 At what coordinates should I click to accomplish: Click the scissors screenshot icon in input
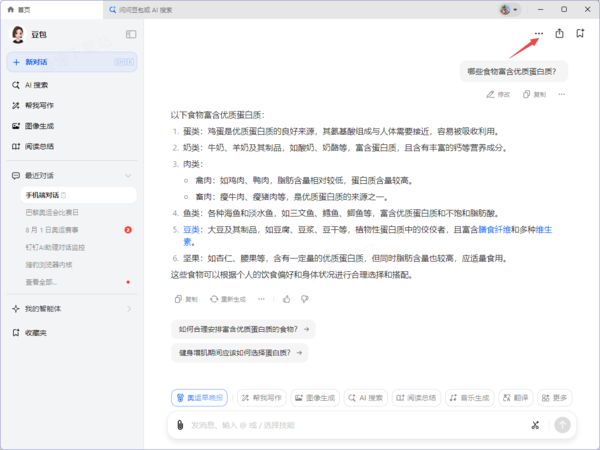click(x=535, y=425)
